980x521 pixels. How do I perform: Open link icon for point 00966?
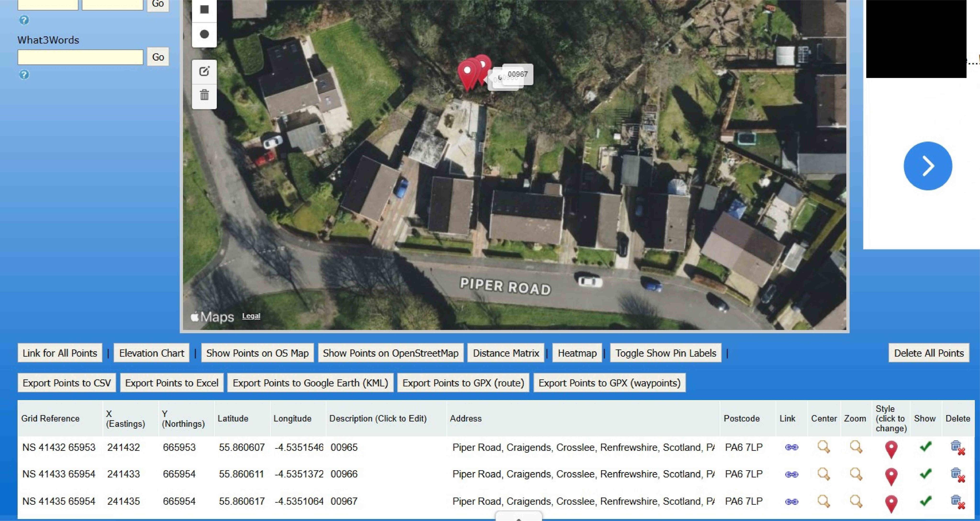(x=791, y=475)
